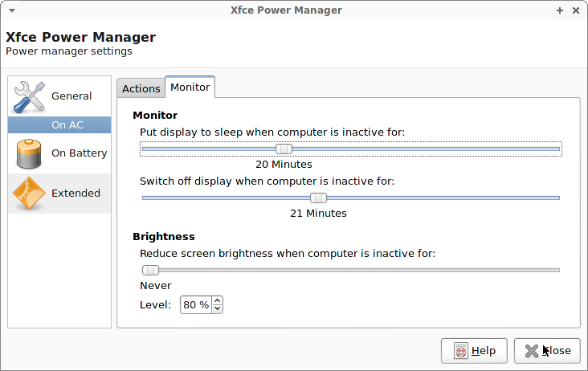Click the General label in sidebar
Screen dimensions: 588x371
(71, 96)
